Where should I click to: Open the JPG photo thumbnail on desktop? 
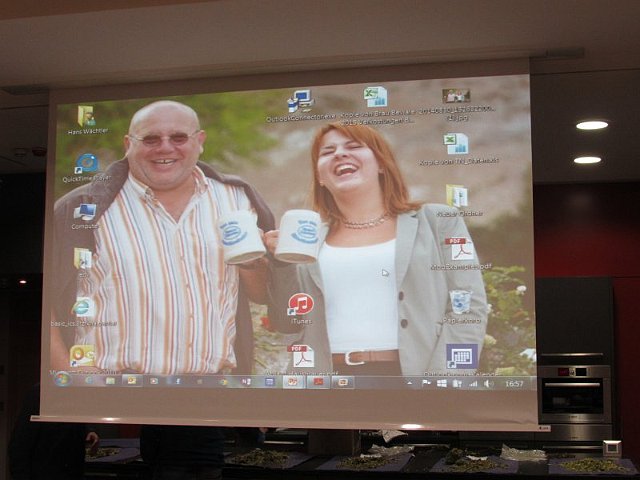[456, 96]
